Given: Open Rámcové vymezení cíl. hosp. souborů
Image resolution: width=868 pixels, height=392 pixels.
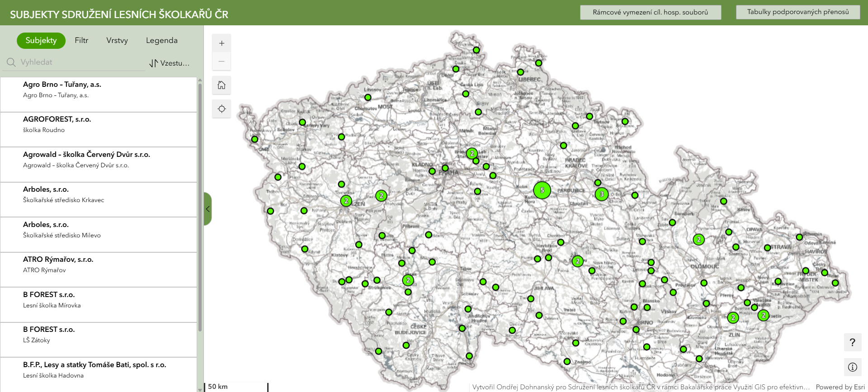Looking at the screenshot, I should 650,12.
